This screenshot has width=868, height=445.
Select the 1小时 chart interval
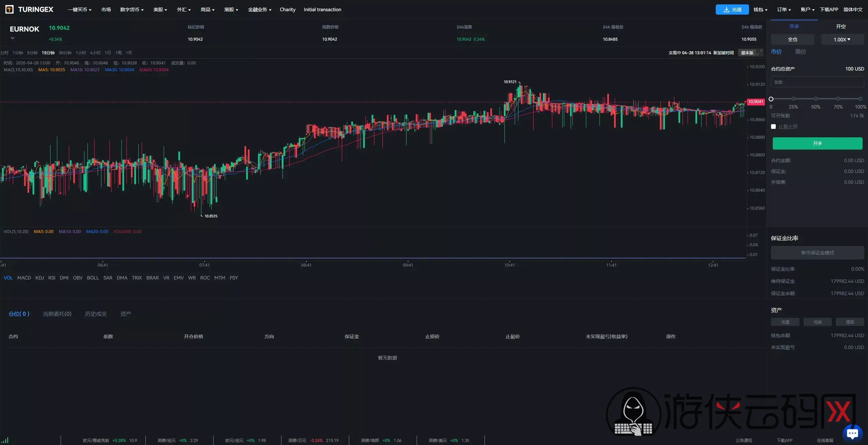tap(81, 53)
